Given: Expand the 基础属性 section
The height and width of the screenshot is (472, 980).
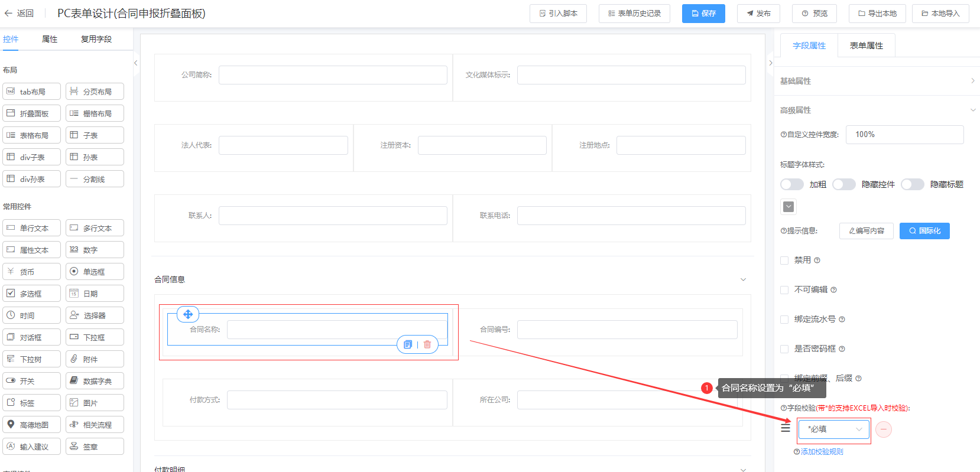Looking at the screenshot, I should point(877,81).
